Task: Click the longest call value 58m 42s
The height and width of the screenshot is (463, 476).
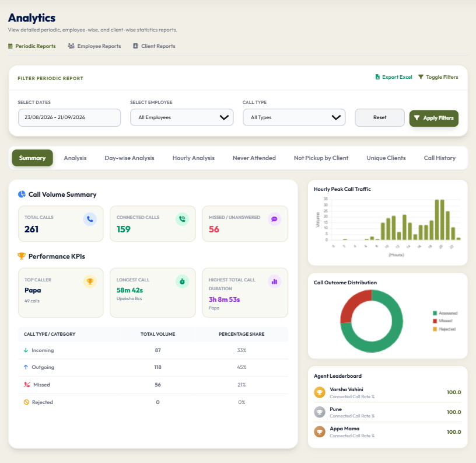Action: pos(129,290)
